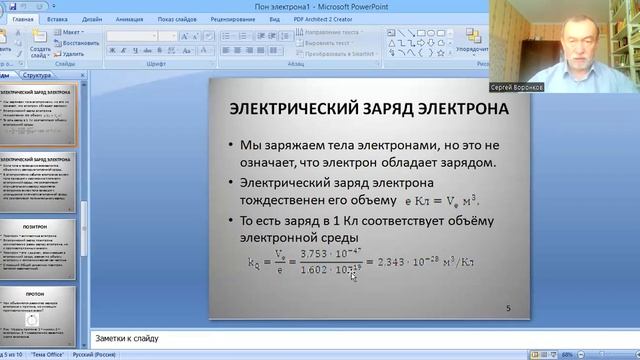The height and width of the screenshot is (360, 640).
Task: Select the arrow line shape
Action: click(x=411, y=33)
